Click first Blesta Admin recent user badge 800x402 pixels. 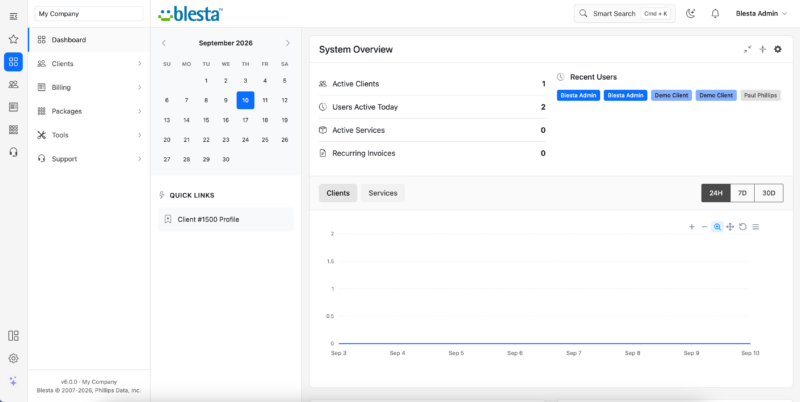579,95
